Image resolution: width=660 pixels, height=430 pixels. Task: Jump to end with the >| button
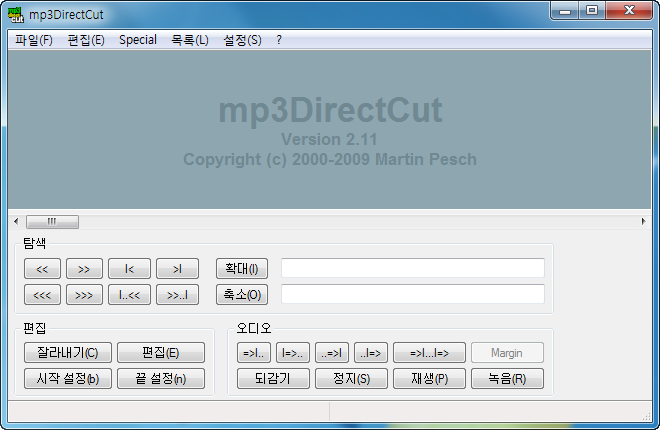(177, 268)
